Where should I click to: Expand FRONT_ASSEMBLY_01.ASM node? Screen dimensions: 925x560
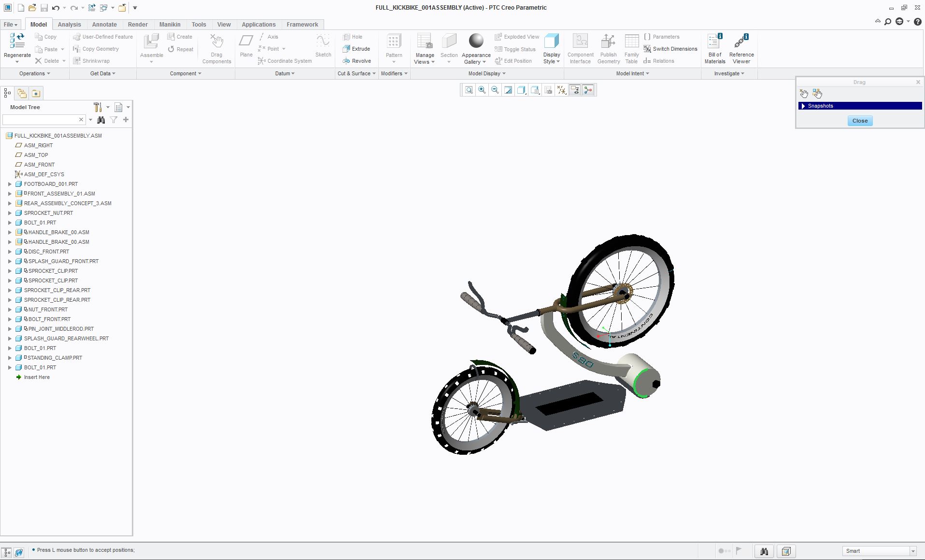pos(10,194)
